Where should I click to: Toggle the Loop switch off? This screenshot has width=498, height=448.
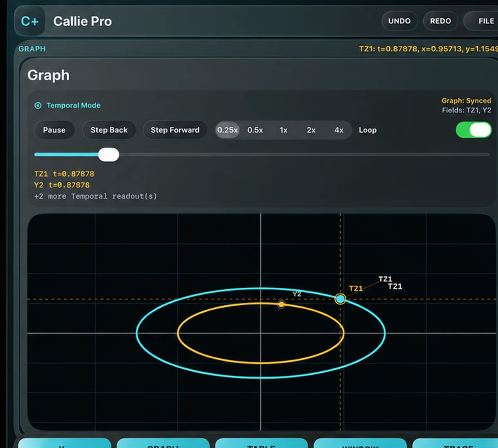(474, 130)
